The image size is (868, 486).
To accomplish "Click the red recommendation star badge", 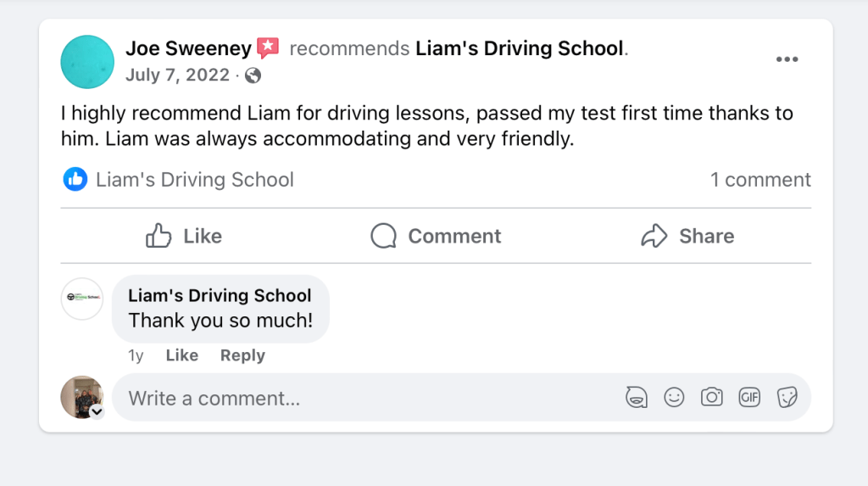I will point(268,48).
